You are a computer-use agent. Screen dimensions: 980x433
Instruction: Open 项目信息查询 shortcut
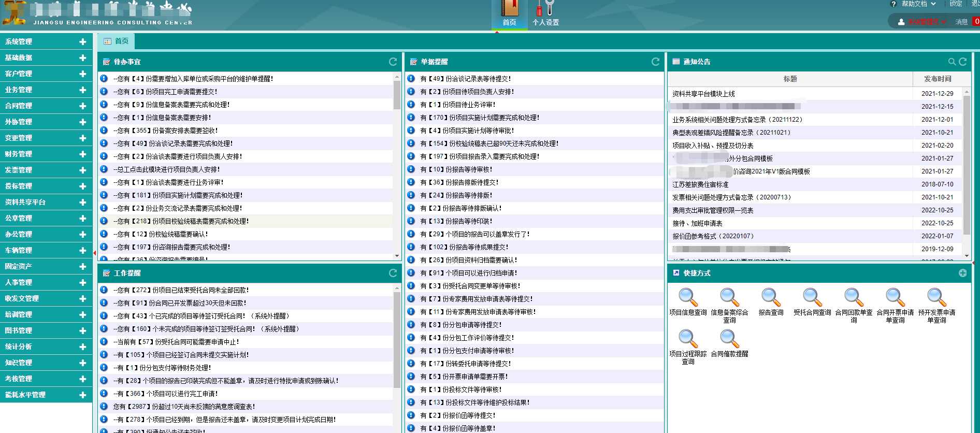[688, 302]
